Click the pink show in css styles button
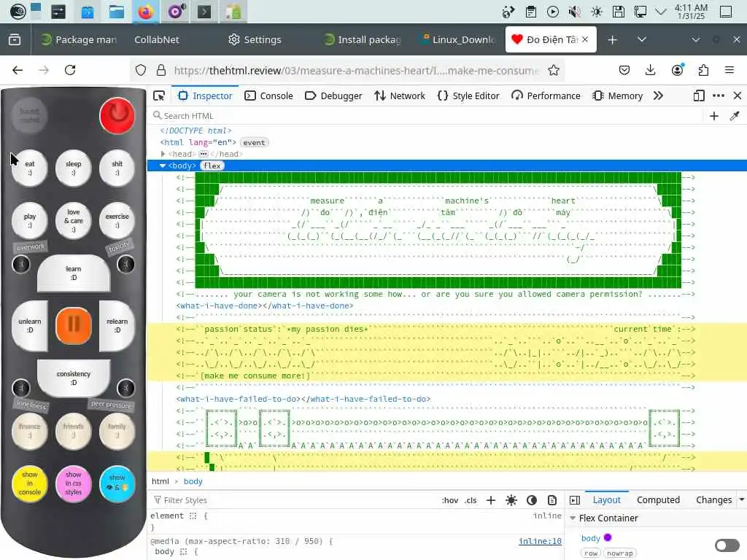 click(74, 483)
